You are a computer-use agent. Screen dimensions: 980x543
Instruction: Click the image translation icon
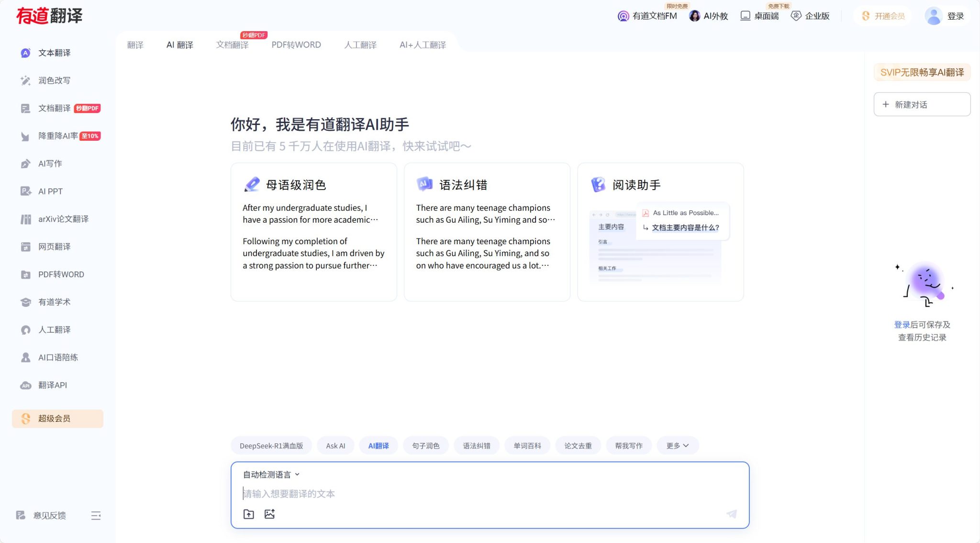click(269, 513)
